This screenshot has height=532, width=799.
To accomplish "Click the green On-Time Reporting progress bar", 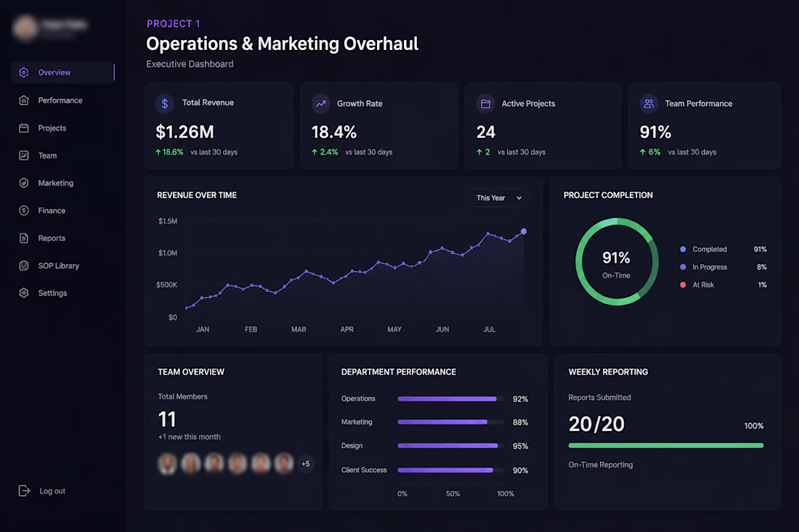I will point(666,446).
